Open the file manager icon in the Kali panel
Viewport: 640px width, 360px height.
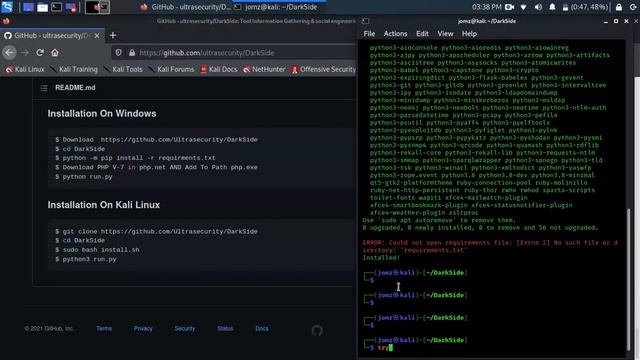tap(42, 7)
